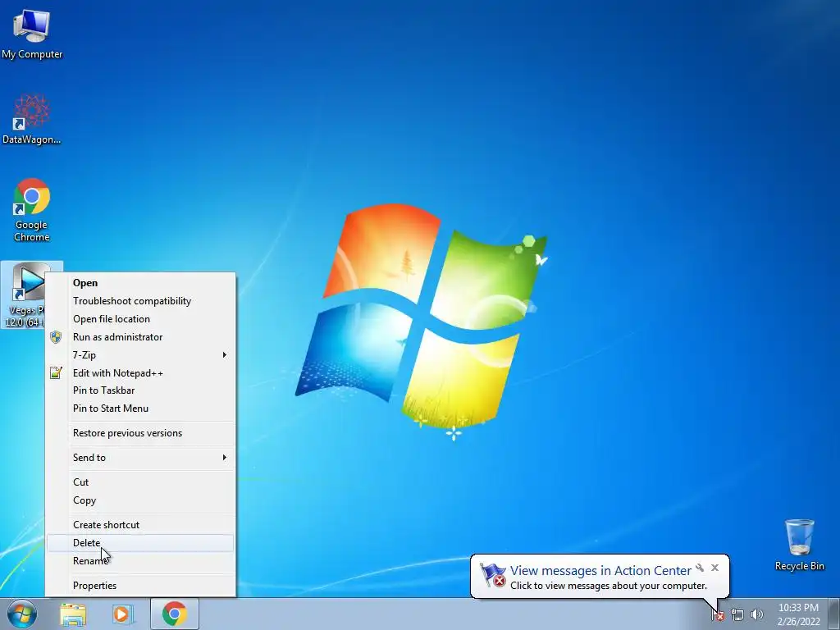Close the Action Center notification balloon

click(714, 568)
